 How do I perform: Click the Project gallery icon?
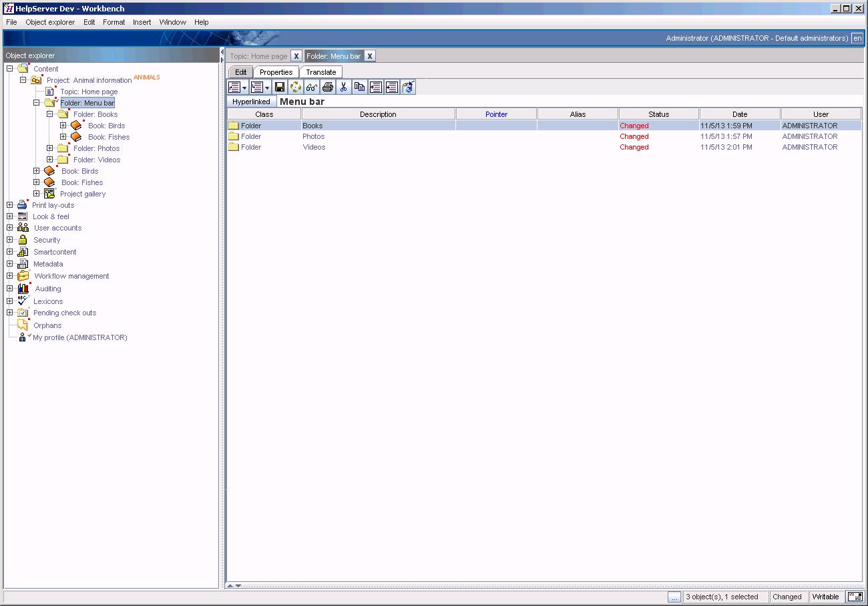[x=49, y=194]
